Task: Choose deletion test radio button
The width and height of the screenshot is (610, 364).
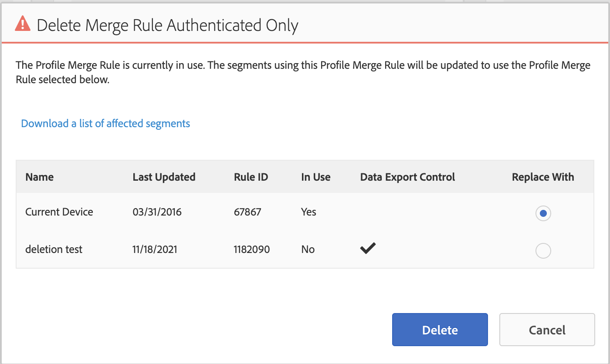Action: click(543, 251)
